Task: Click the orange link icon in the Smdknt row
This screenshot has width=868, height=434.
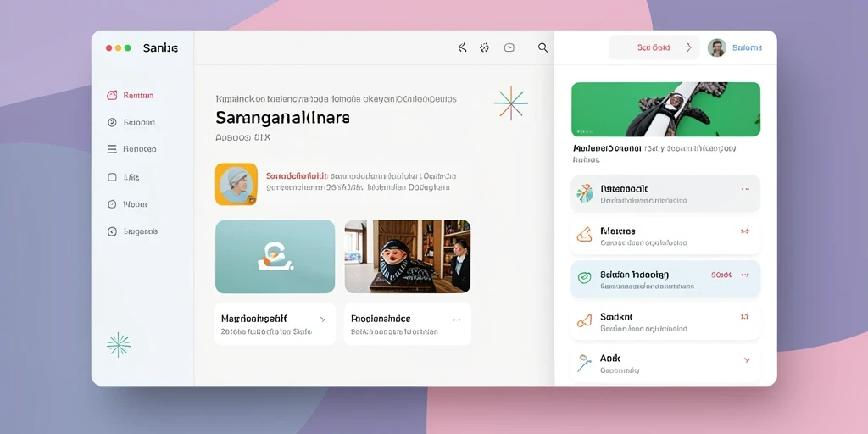Action: pos(585,321)
